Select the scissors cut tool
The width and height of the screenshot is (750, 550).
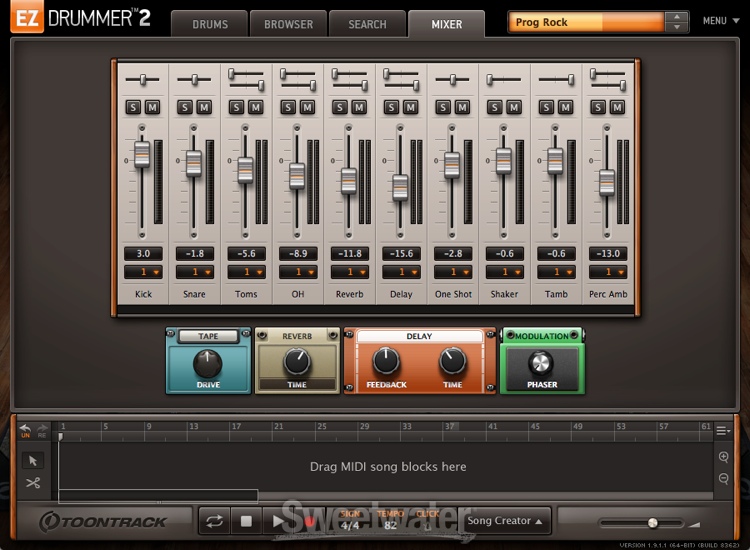point(32,484)
